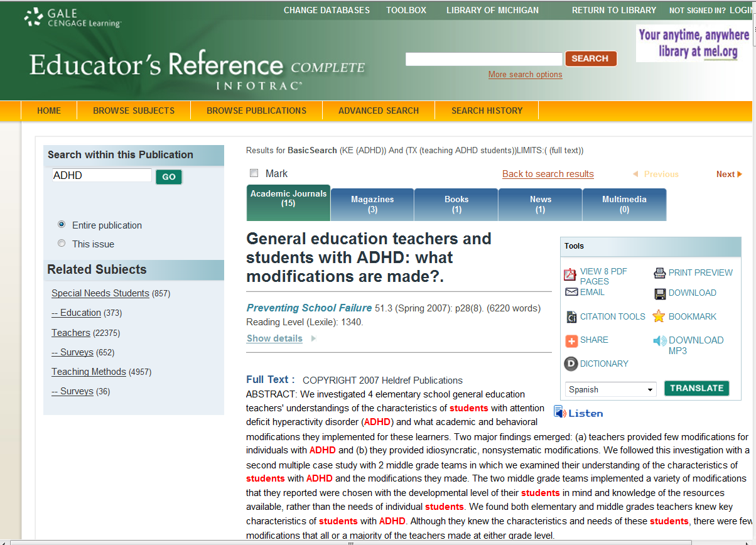Image resolution: width=756 pixels, height=545 pixels.
Task: Switch to the Books tab
Action: pos(456,205)
